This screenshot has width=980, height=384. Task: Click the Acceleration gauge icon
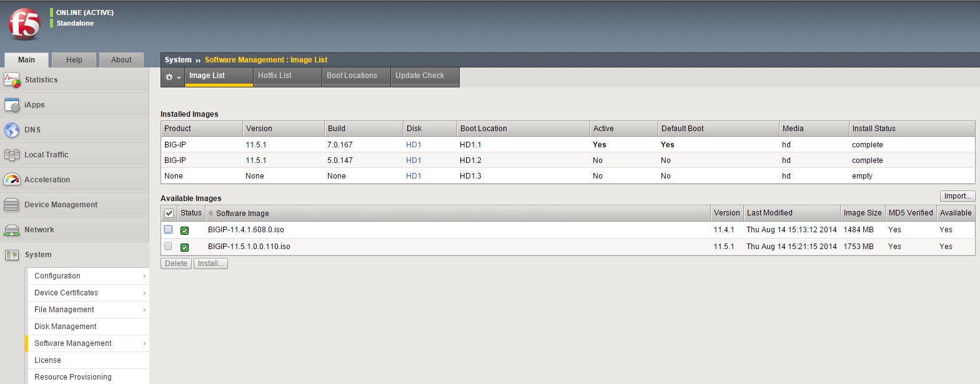click(x=12, y=180)
